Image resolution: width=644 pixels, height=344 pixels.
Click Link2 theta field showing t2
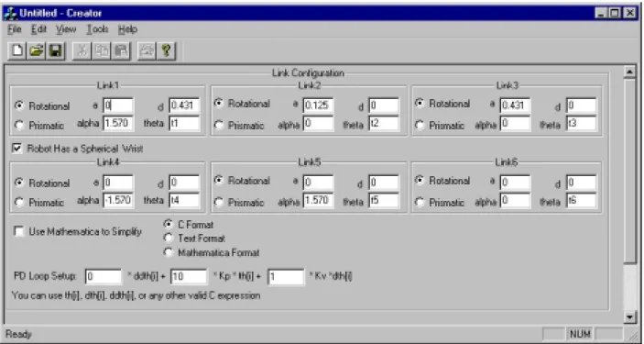384,123
